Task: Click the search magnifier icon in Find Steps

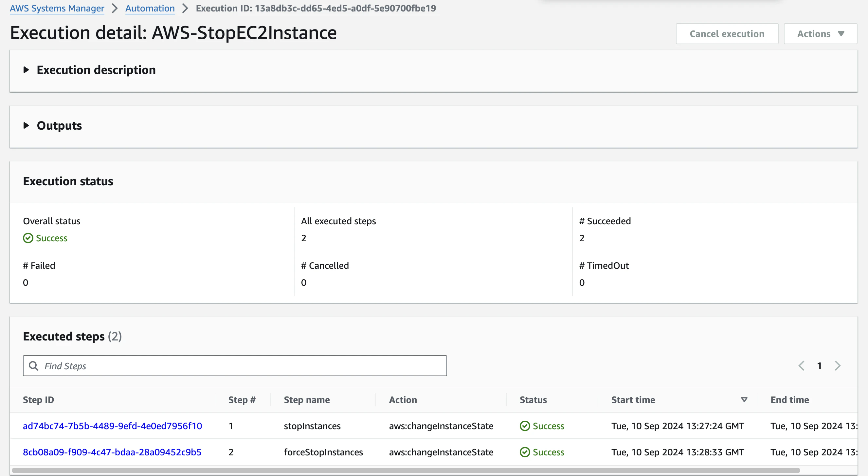Action: tap(33, 365)
